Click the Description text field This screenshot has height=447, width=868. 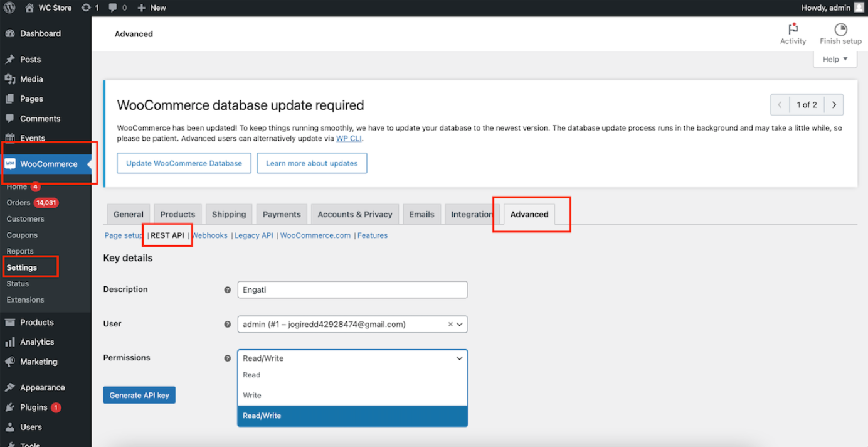click(352, 289)
